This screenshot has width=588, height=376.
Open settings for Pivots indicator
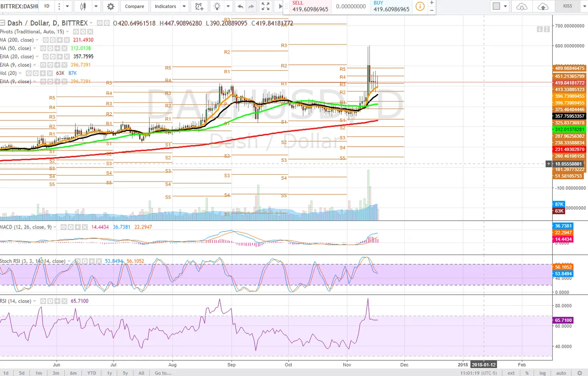[x=83, y=32]
